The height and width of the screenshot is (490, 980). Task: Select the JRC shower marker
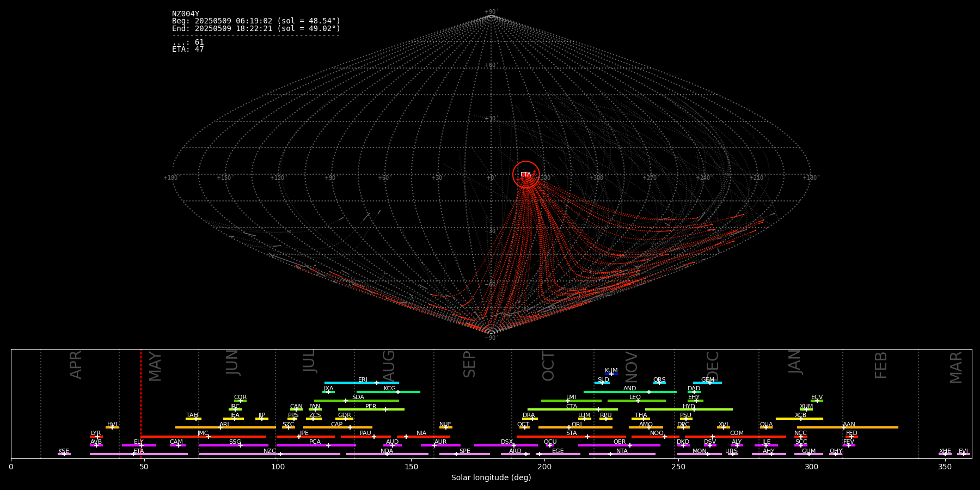235,409
